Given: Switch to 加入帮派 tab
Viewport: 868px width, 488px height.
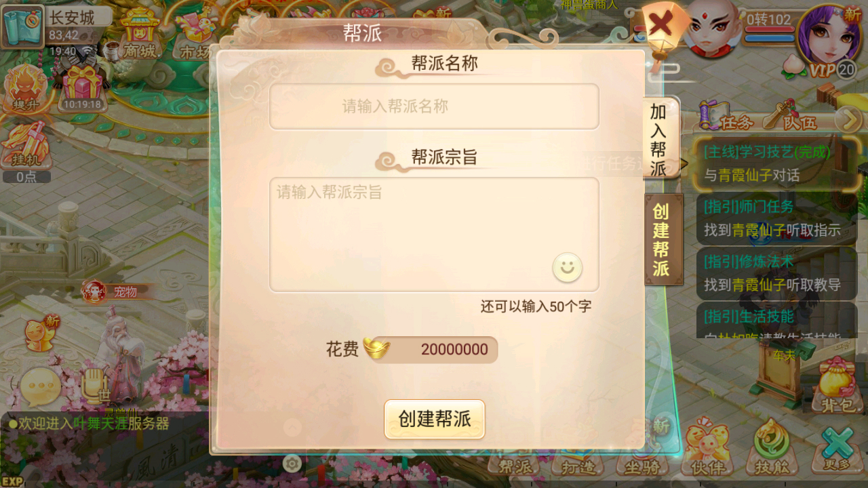Looking at the screenshot, I should (660, 138).
